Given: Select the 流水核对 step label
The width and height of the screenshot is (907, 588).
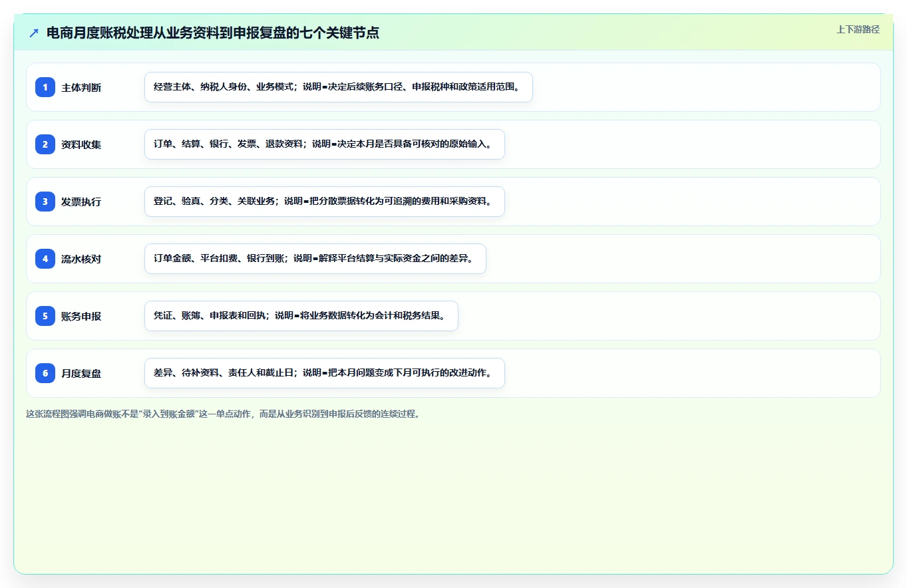Looking at the screenshot, I should point(81,259).
